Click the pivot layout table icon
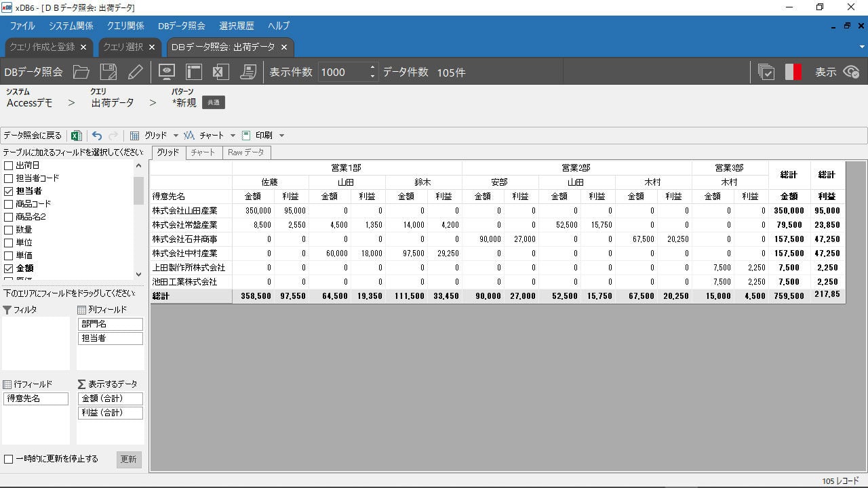Image resolution: width=868 pixels, height=488 pixels. click(194, 72)
